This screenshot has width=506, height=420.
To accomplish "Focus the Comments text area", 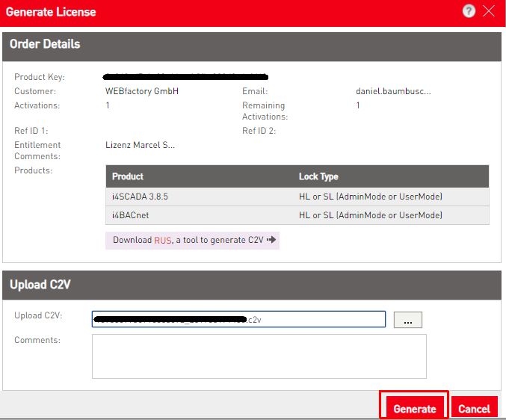I will coord(259,356).
